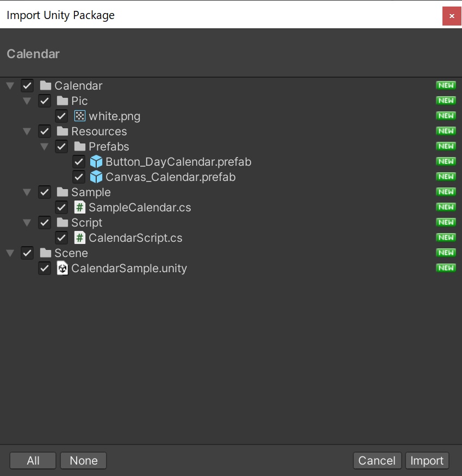Screen dimensions: 462x476
Task: Click the white.png texture file icon
Action: coord(80,116)
